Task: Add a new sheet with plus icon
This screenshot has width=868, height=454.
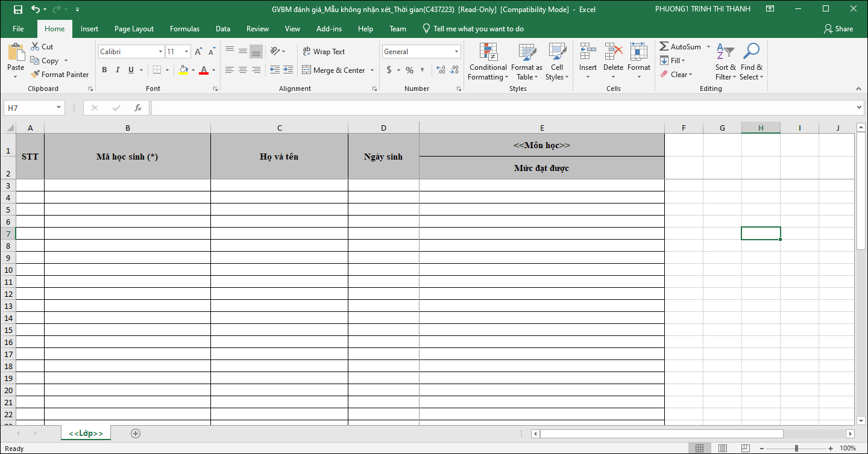Action: [136, 434]
